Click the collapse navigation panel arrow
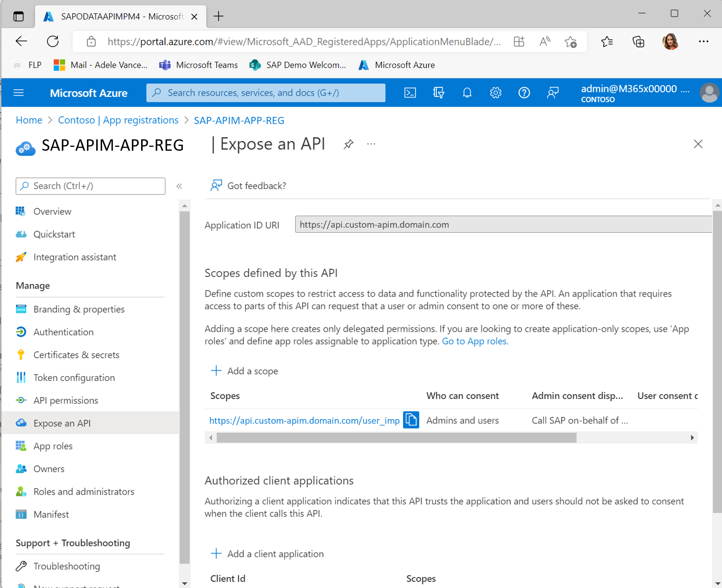Image resolution: width=722 pixels, height=588 pixels. coord(179,186)
